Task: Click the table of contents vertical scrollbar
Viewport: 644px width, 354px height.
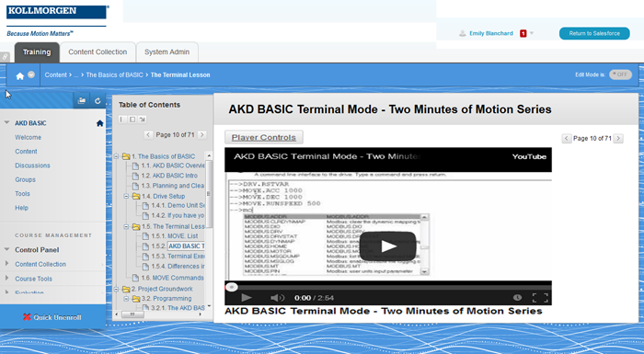Action: [209, 193]
